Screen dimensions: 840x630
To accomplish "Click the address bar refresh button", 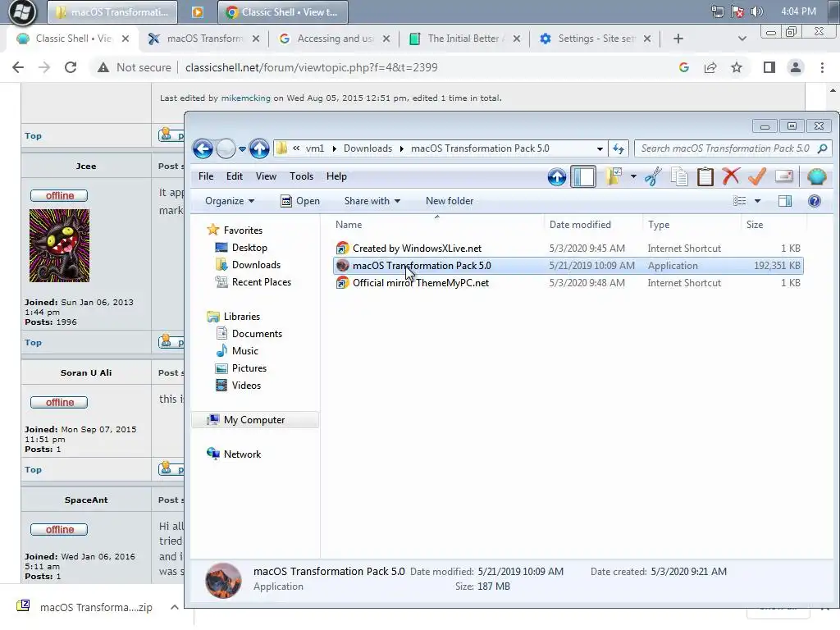I will pos(619,148).
